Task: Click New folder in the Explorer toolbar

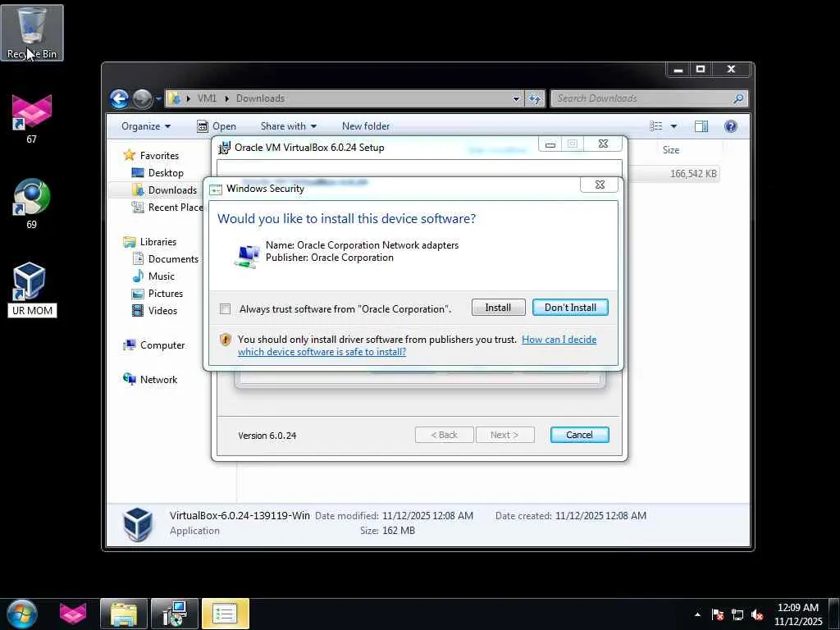Action: [366, 126]
